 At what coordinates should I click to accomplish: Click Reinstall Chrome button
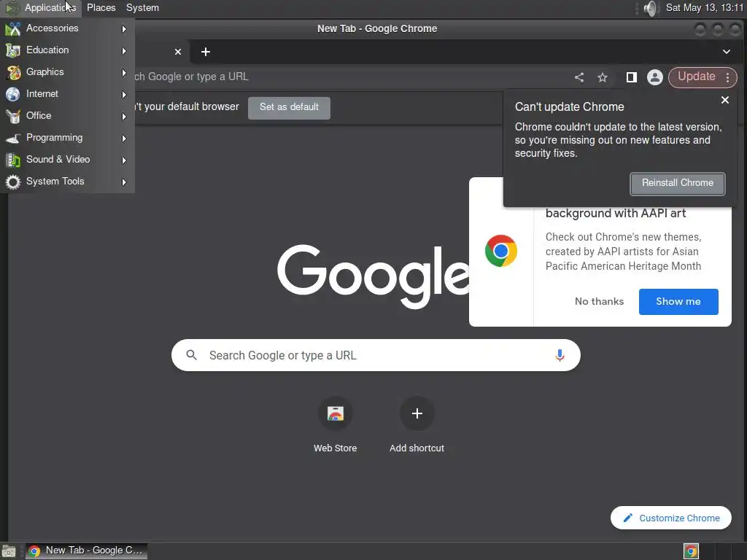click(x=678, y=183)
